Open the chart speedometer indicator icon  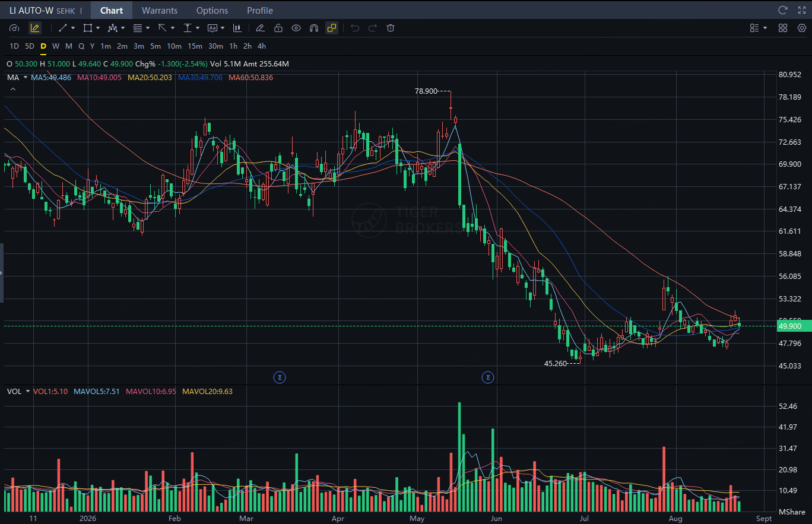(x=15, y=28)
